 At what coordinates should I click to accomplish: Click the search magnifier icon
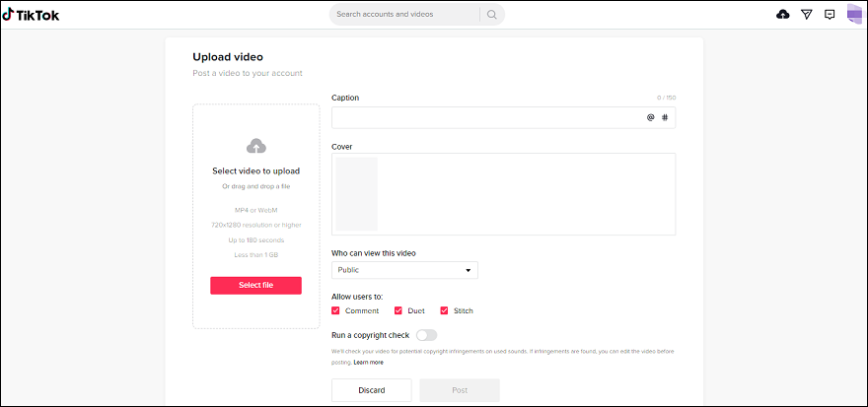tap(491, 15)
